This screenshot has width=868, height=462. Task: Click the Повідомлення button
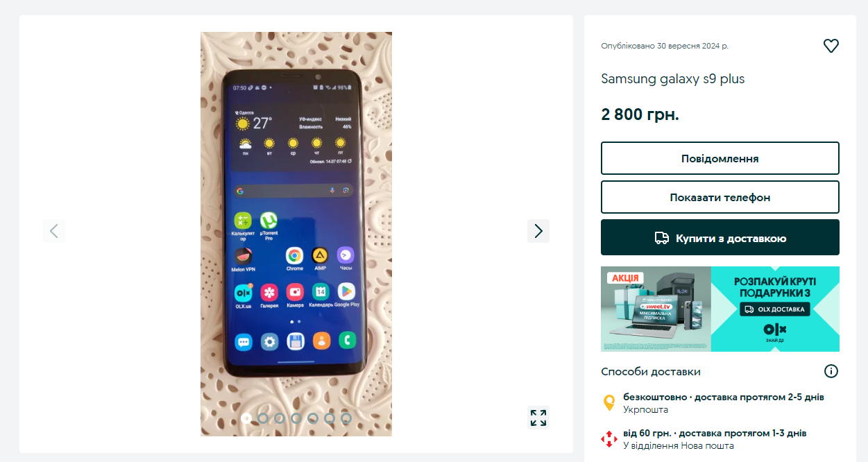(720, 158)
